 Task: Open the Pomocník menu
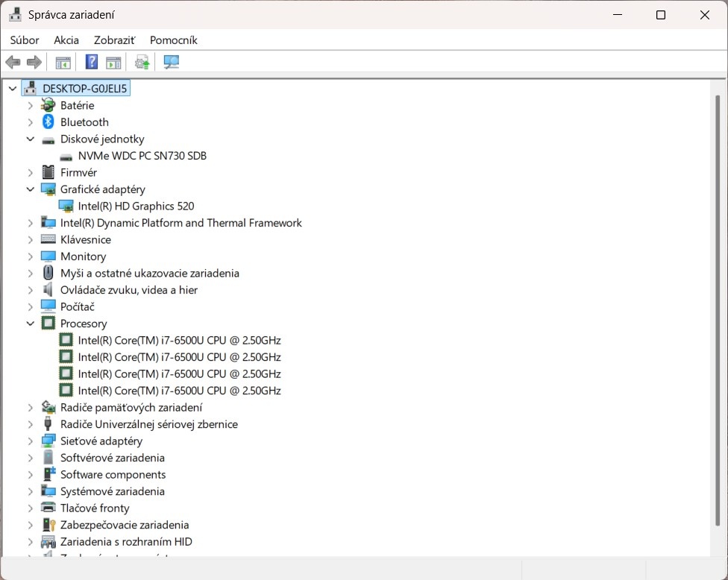click(x=173, y=40)
